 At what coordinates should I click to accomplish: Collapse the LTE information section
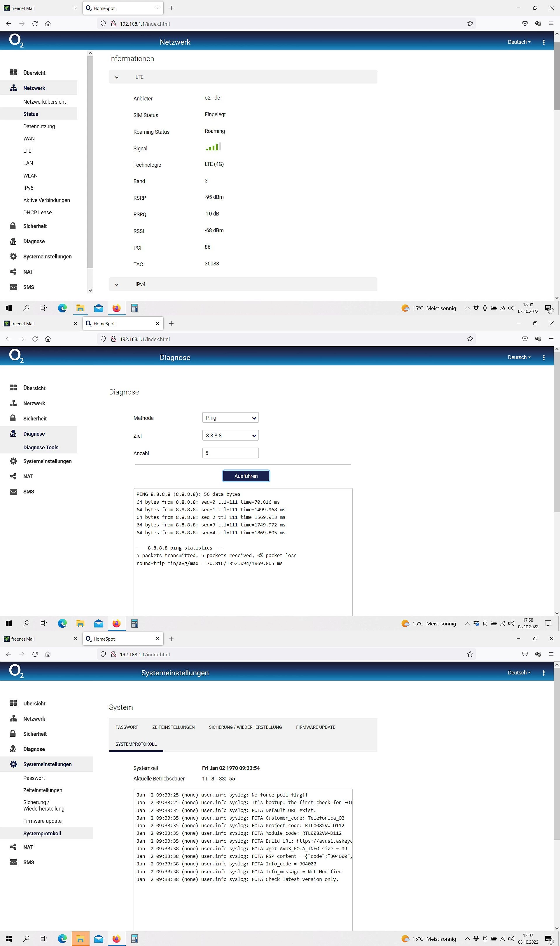117,77
